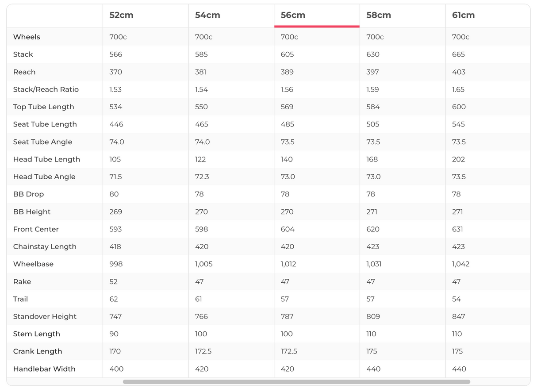This screenshot has width=537, height=392.
Task: Click the Stack/Reach Ratio row label
Action: pos(46,89)
